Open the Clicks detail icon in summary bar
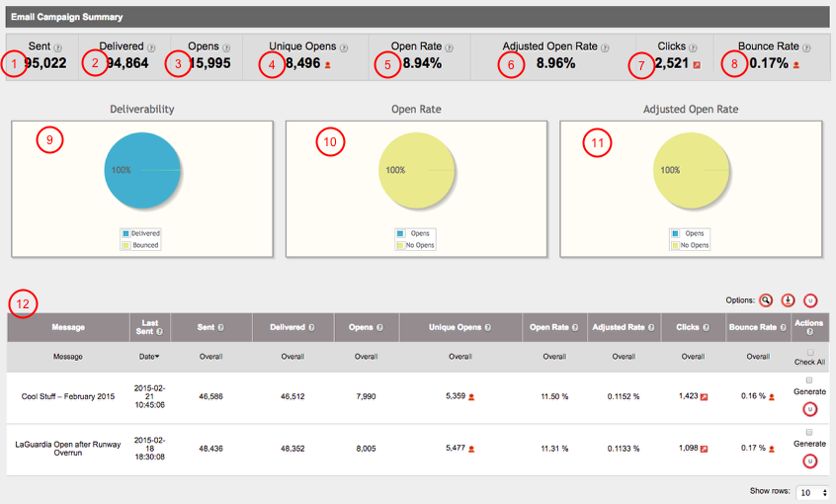The height and width of the screenshot is (504, 836). 698,65
